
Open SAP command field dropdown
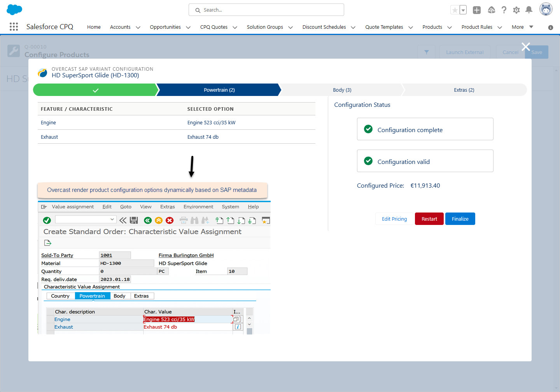click(x=112, y=220)
